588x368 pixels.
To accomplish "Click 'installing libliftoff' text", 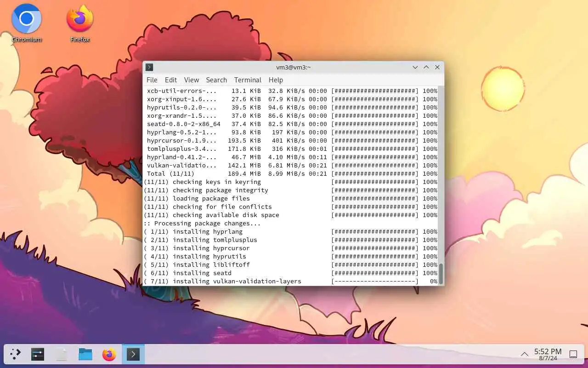I will tap(211, 264).
